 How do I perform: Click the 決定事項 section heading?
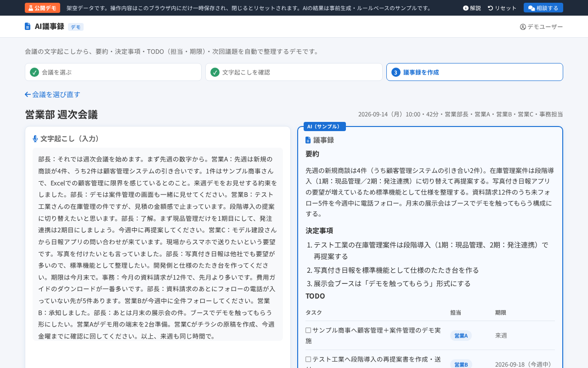(x=319, y=230)
